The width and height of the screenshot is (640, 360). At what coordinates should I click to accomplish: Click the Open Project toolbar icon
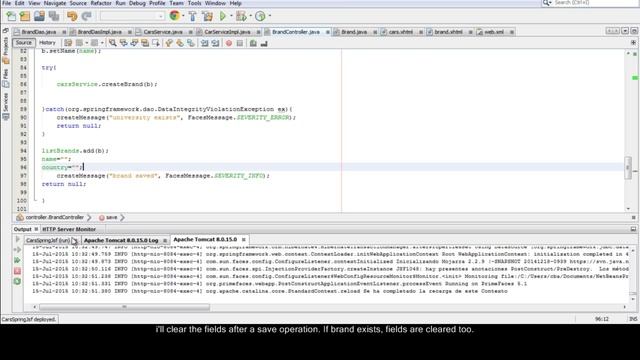tap(39, 16)
